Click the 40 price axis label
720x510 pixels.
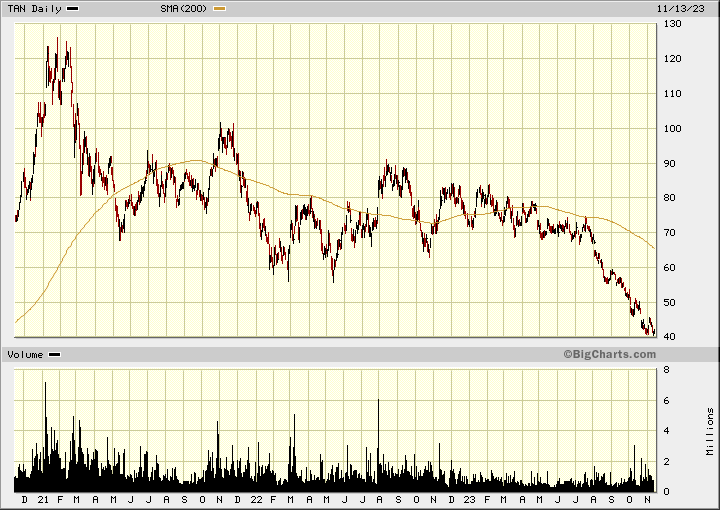pyautogui.click(x=669, y=336)
